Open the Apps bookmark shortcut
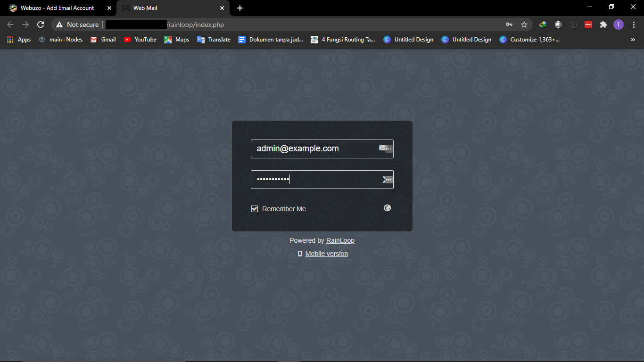Image resolution: width=644 pixels, height=362 pixels. pyautogui.click(x=19, y=40)
